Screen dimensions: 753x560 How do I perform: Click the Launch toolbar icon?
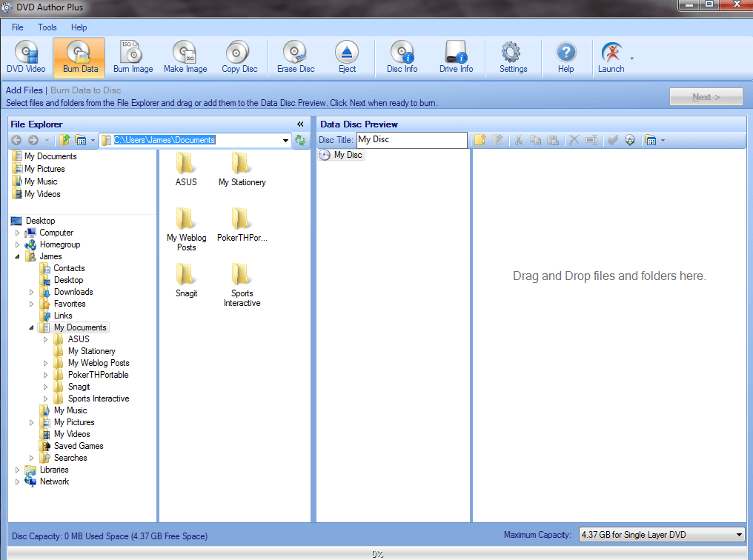tap(611, 57)
